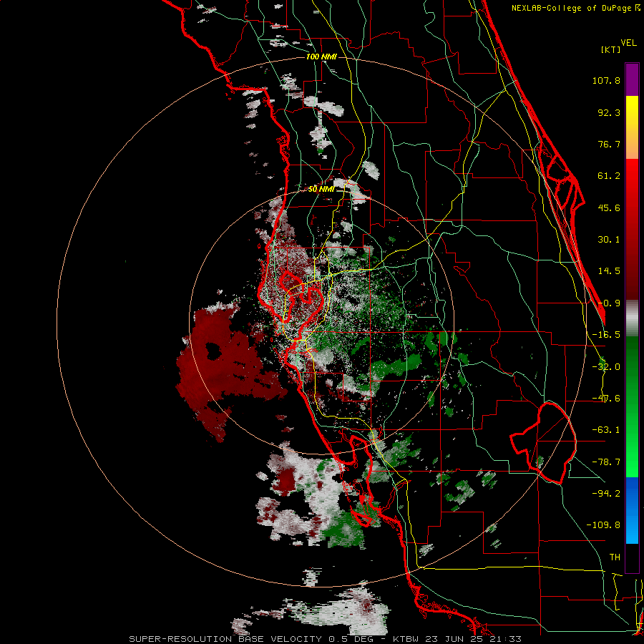Pick the purple segment of the velocity scale
Viewport: 644px width, 644px height.
pos(632,79)
